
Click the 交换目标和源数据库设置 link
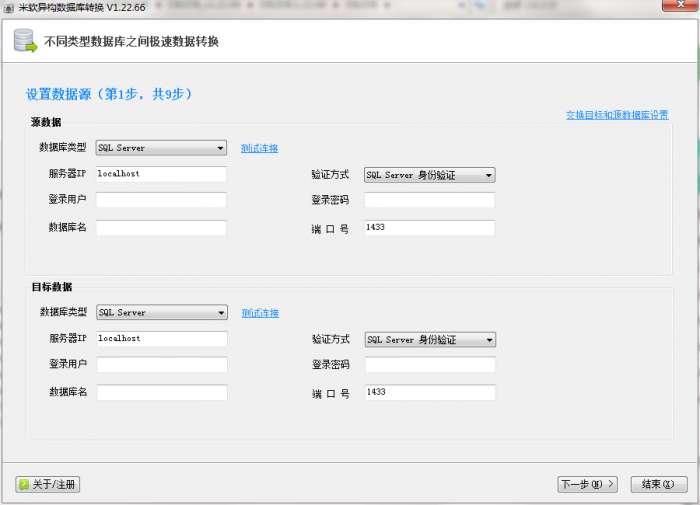click(616, 115)
